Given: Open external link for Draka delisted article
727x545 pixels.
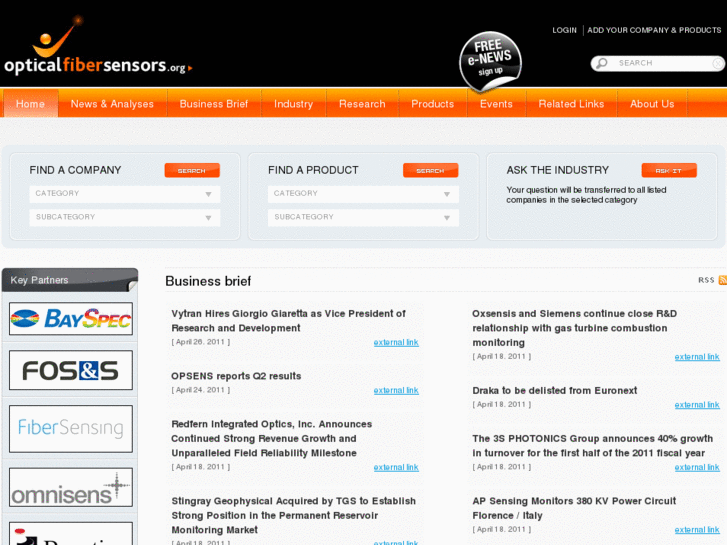Looking at the screenshot, I should click(697, 405).
